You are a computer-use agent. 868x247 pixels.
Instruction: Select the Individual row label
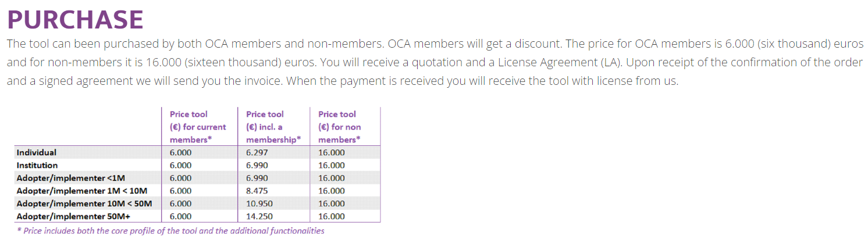pyautogui.click(x=37, y=152)
